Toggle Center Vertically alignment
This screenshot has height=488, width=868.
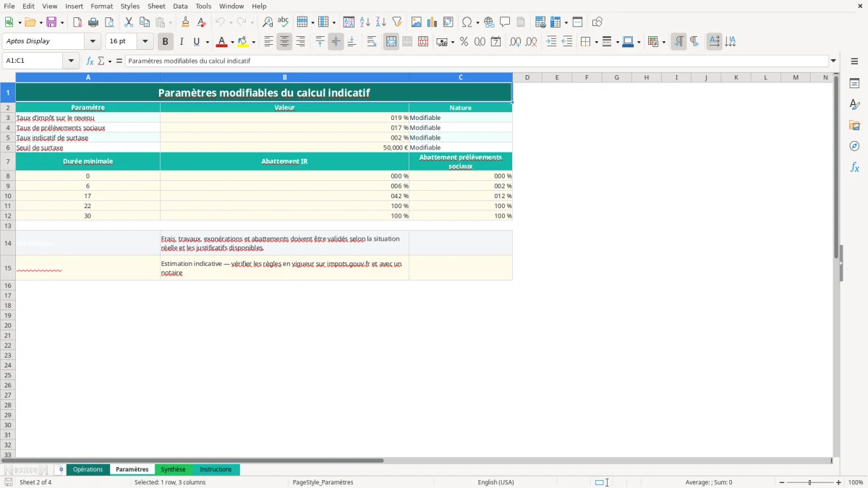336,42
